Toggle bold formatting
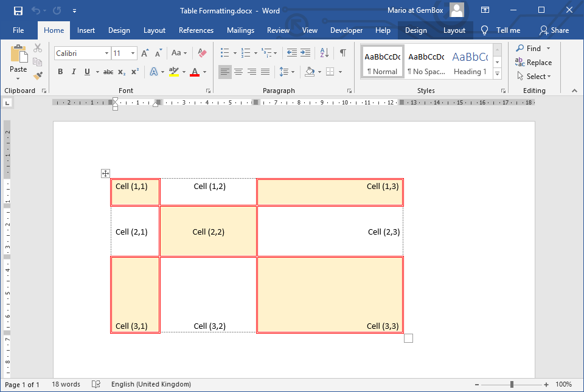584x392 pixels. (x=60, y=71)
